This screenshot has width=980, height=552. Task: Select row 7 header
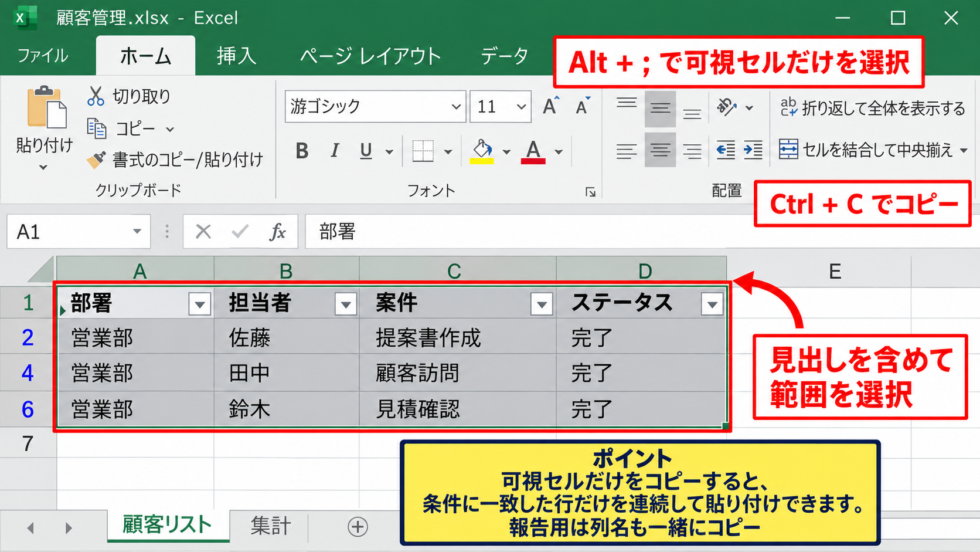[28, 443]
